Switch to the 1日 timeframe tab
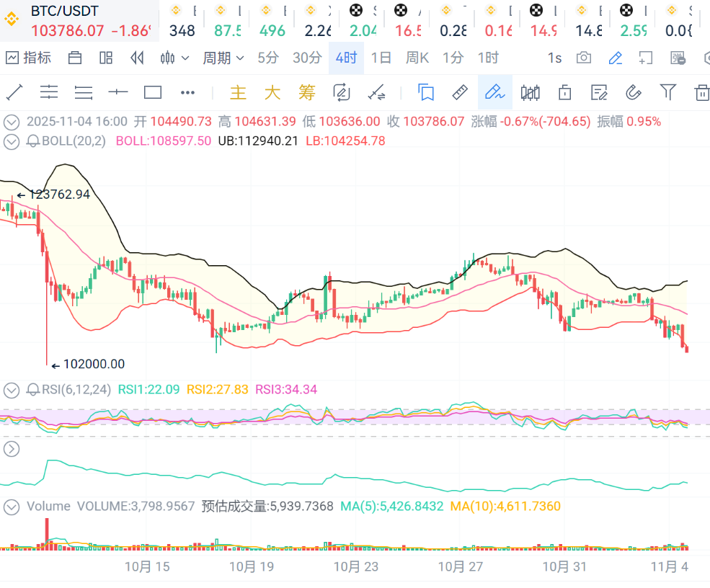Screen dimensions: 710x588 [x=381, y=58]
